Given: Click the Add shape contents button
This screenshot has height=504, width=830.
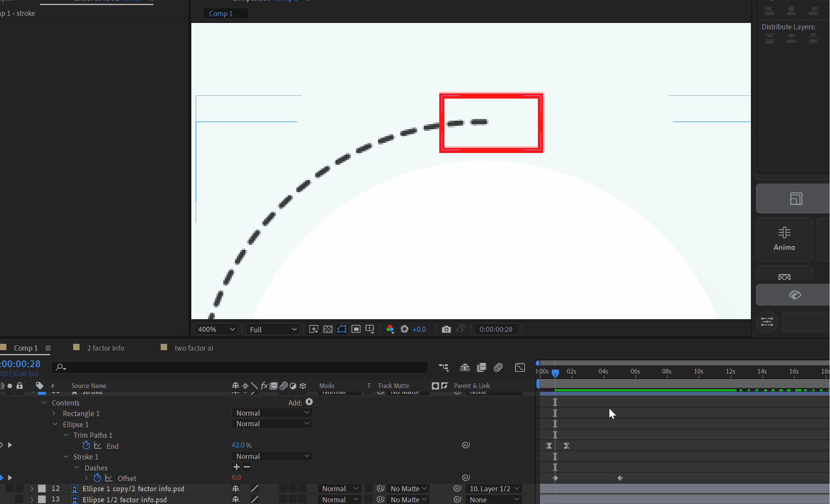Looking at the screenshot, I should click(309, 402).
